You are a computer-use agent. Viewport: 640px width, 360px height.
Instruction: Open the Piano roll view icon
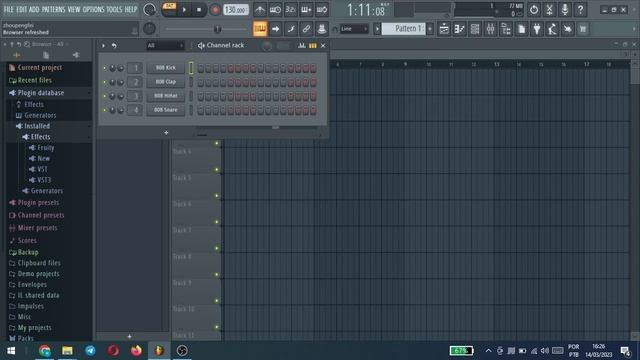coord(460,29)
